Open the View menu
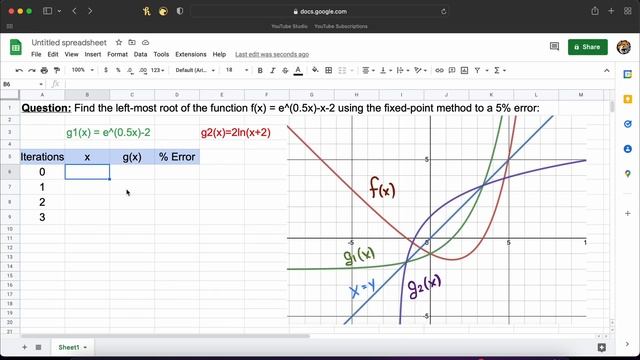This screenshot has height=360, width=640. [x=71, y=54]
